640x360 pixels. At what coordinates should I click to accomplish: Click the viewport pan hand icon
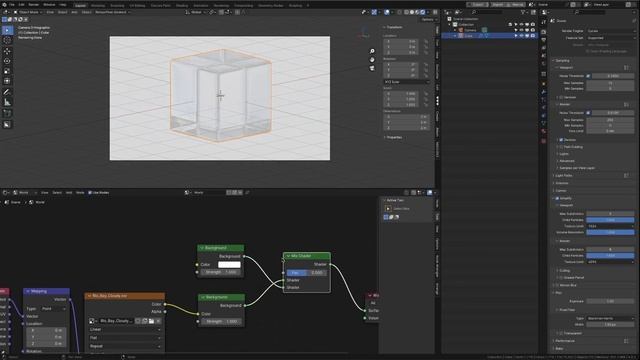tap(372, 60)
